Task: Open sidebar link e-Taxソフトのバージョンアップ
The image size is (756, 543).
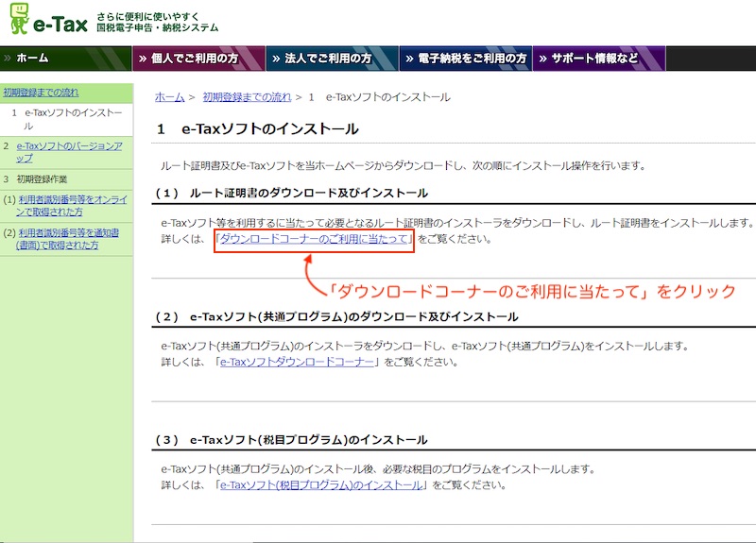Action: point(69,152)
